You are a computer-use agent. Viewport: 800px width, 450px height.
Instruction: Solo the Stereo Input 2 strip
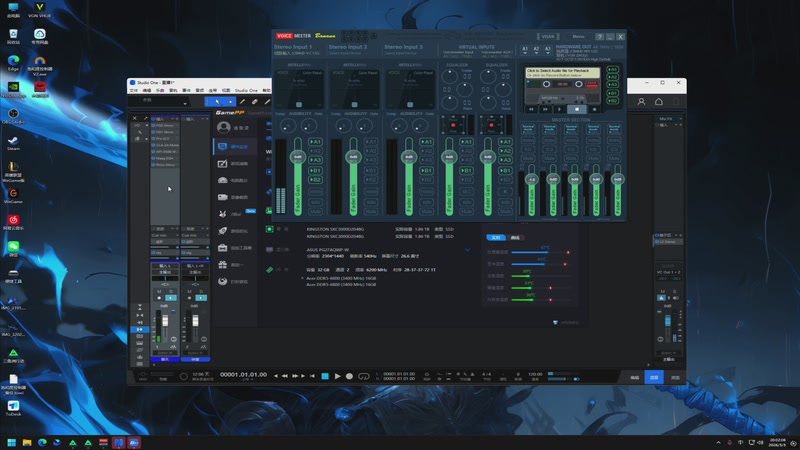371,202
